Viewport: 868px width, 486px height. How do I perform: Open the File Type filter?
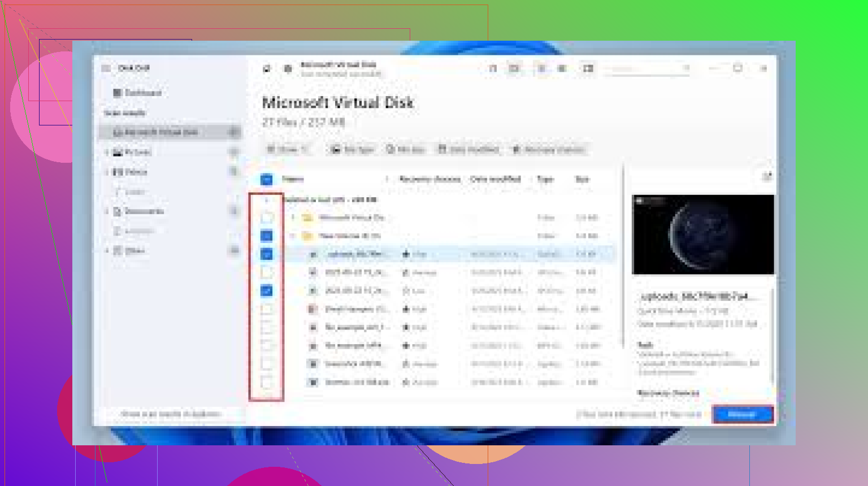353,149
